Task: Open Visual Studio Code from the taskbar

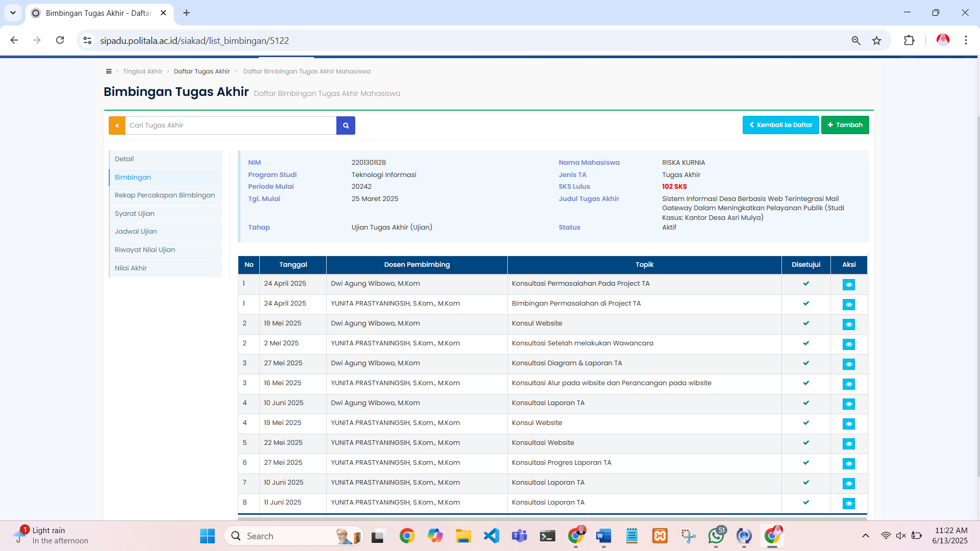Action: (491, 536)
